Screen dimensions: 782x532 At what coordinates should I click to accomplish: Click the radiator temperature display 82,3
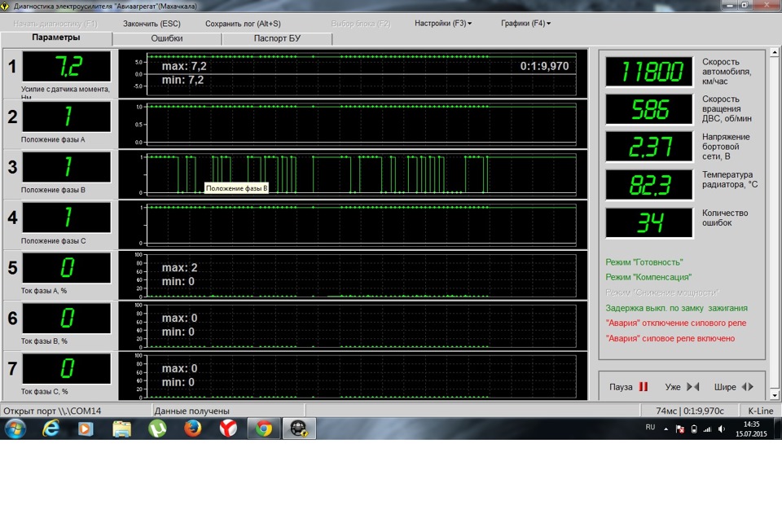[649, 185]
